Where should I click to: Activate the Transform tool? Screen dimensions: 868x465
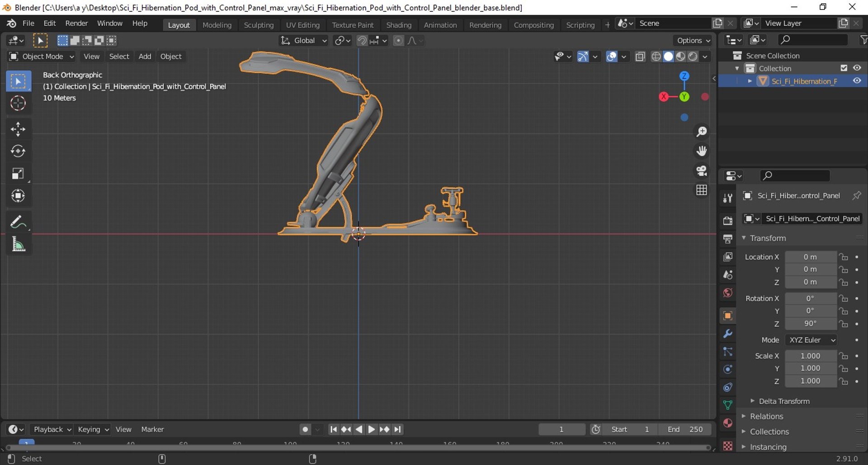pos(18,196)
